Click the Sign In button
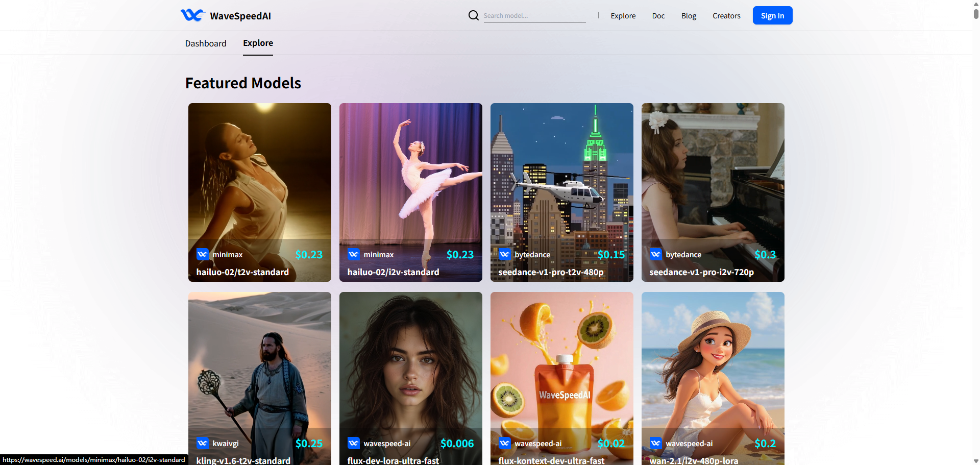Viewport: 980px width, 465px height. pyautogui.click(x=772, y=15)
